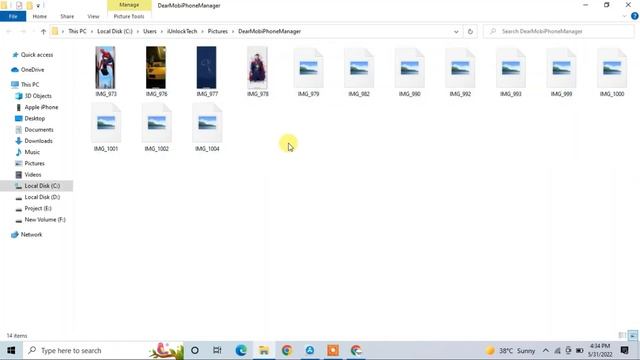Open Task View from the taskbar
The height and width of the screenshot is (360, 640).
[217, 351]
